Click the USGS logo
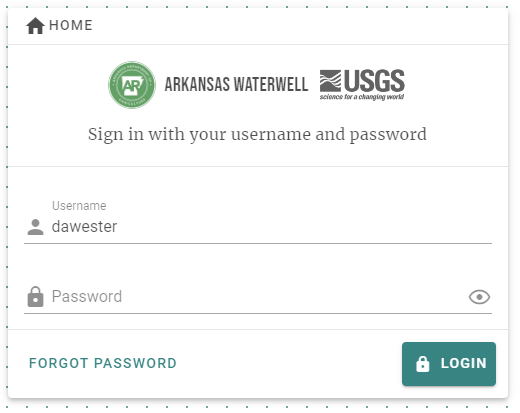 pyautogui.click(x=362, y=85)
